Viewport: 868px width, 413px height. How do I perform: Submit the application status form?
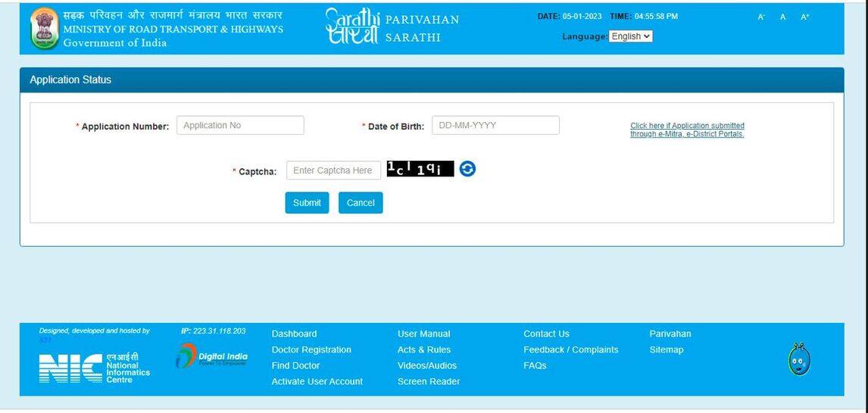coord(307,202)
